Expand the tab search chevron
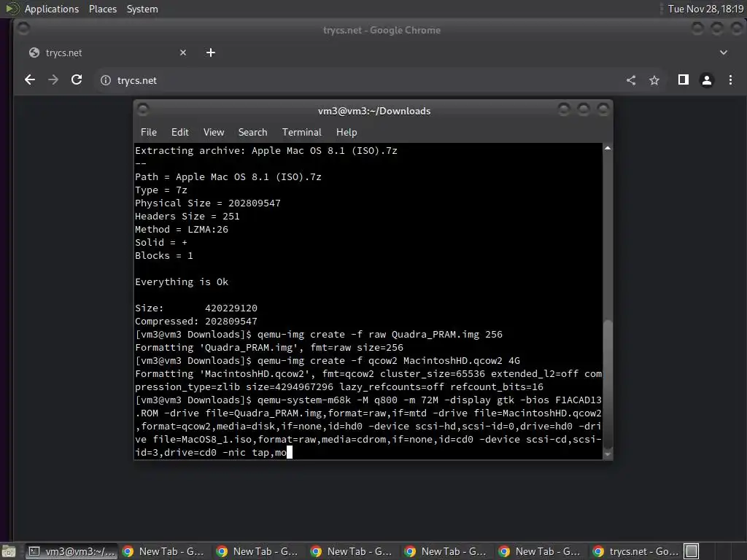This screenshot has width=747, height=560. pyautogui.click(x=723, y=52)
